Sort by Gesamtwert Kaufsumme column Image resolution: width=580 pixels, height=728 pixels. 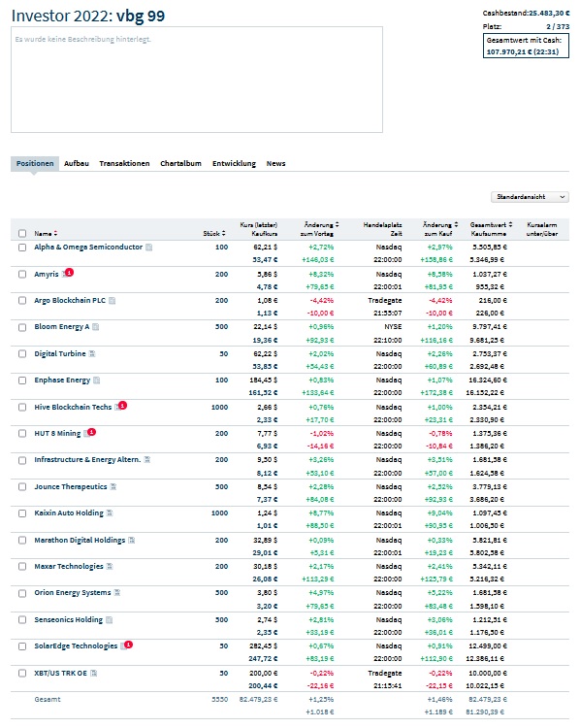pyautogui.click(x=491, y=229)
